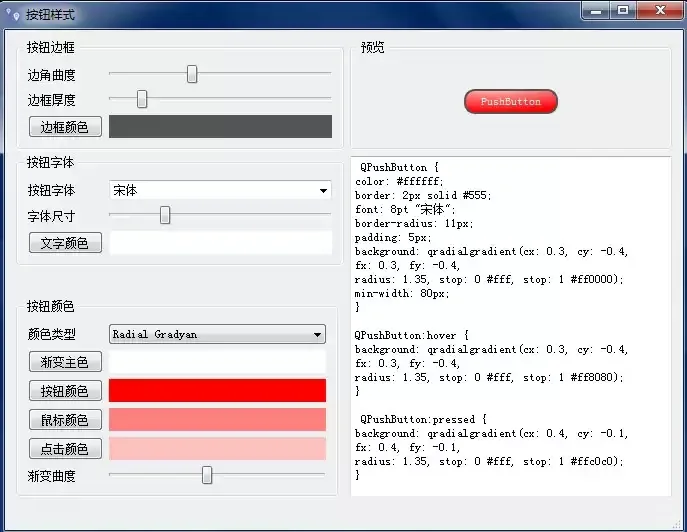Maximize the 按钮样式 window
687x532 pixels.
tap(623, 11)
